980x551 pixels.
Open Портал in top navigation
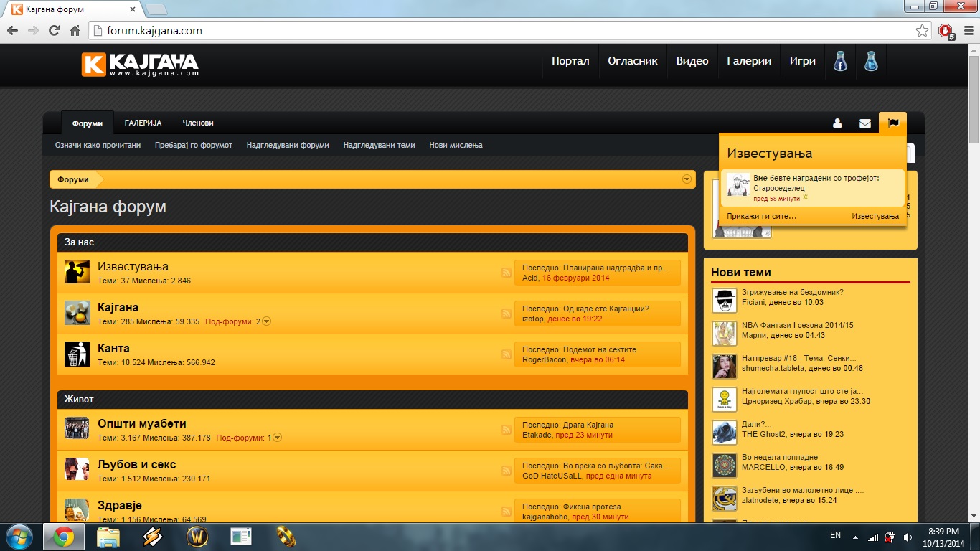[570, 62]
